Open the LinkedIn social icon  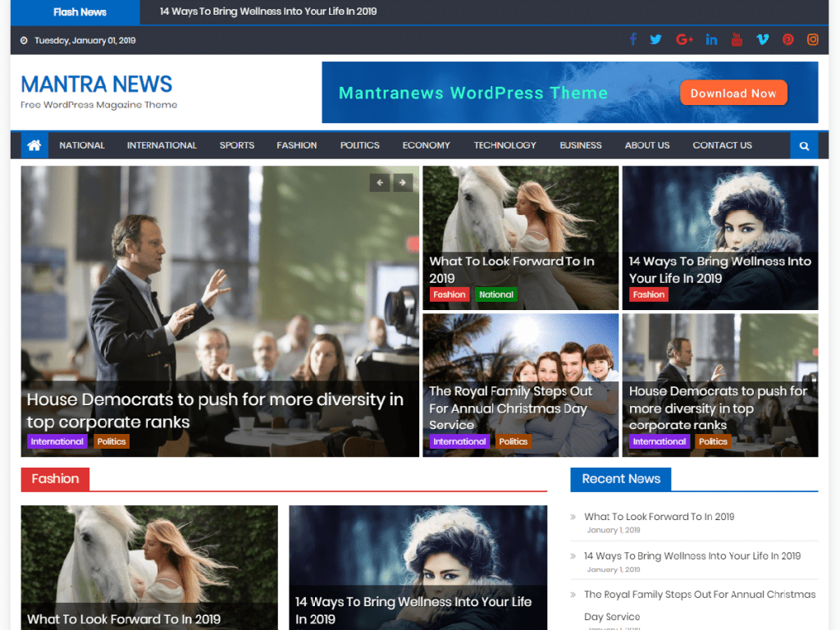[x=711, y=39]
